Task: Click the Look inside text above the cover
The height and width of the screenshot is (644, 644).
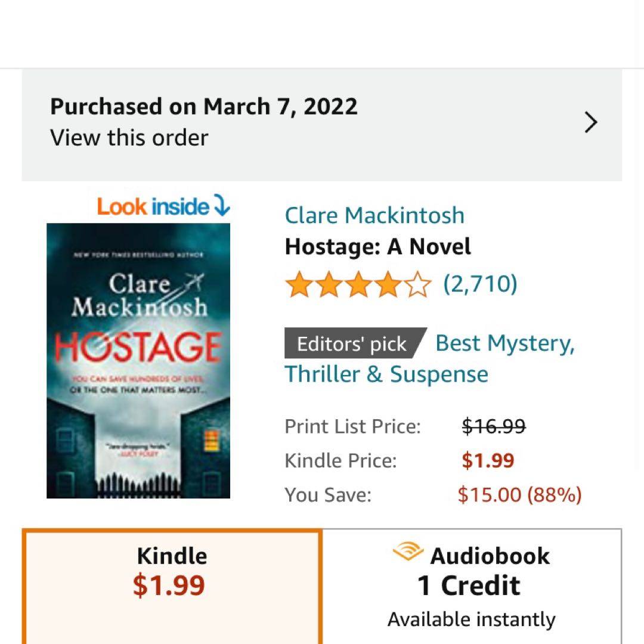Action: (x=153, y=206)
